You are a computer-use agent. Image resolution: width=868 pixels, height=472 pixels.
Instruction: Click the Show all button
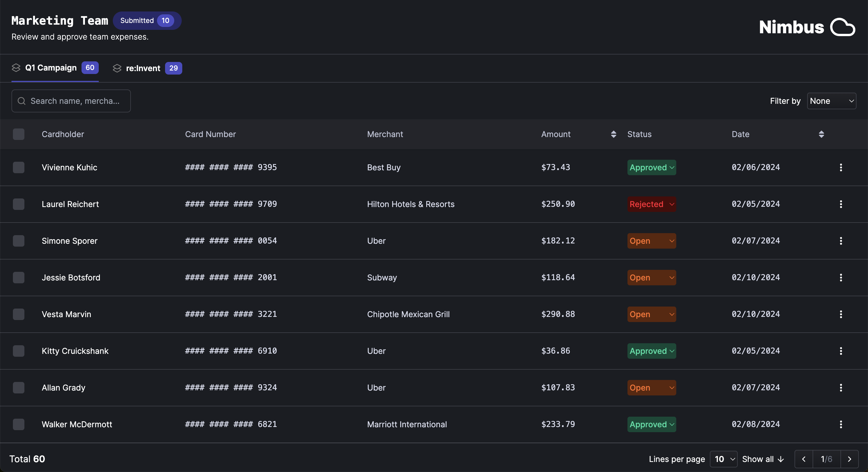tap(763, 459)
